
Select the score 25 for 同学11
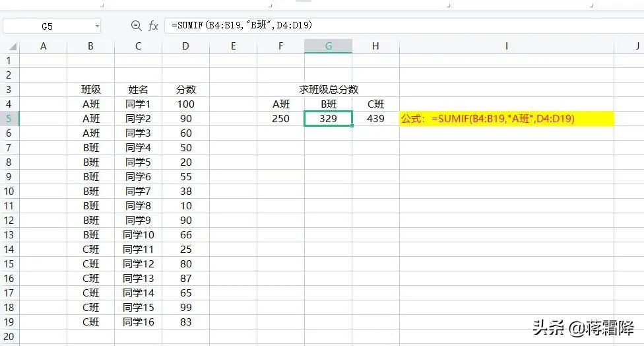coord(185,250)
